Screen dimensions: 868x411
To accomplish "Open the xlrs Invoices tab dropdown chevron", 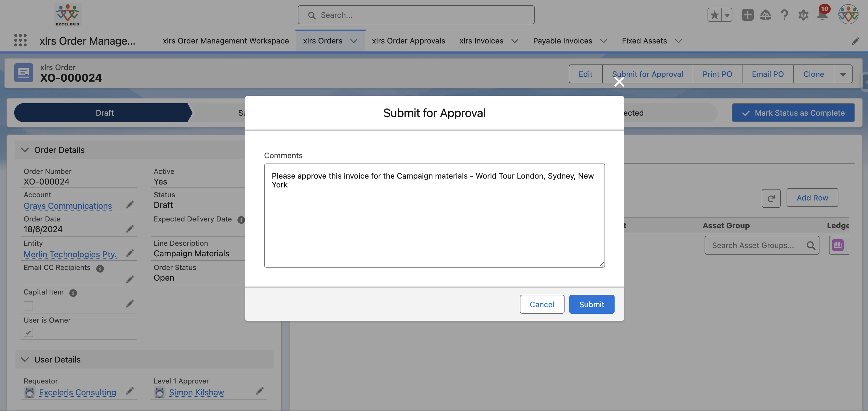I will [515, 41].
